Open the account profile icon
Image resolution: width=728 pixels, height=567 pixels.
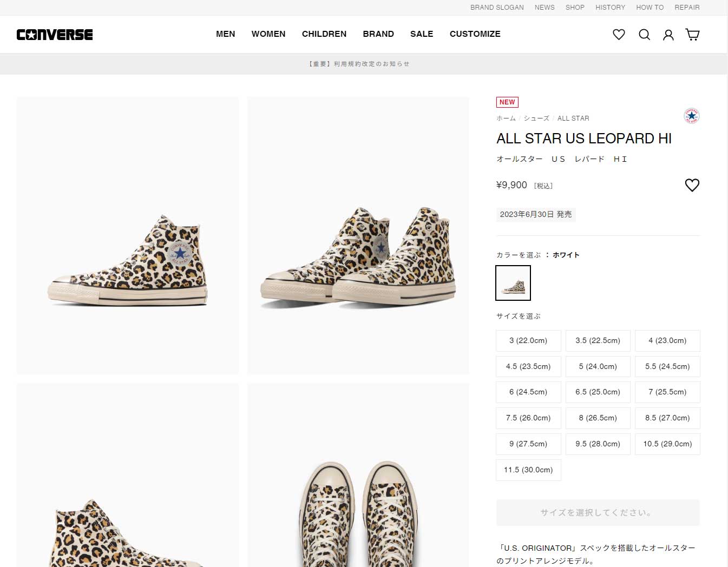click(x=668, y=35)
